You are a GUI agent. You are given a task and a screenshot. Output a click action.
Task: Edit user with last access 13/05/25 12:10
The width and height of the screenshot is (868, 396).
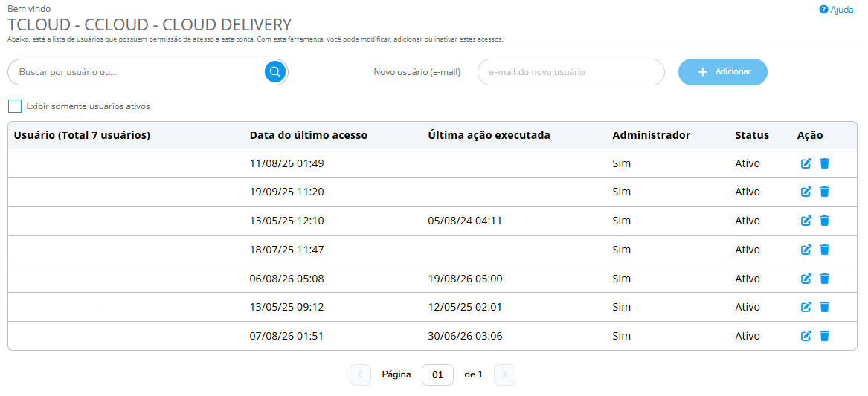point(806,221)
